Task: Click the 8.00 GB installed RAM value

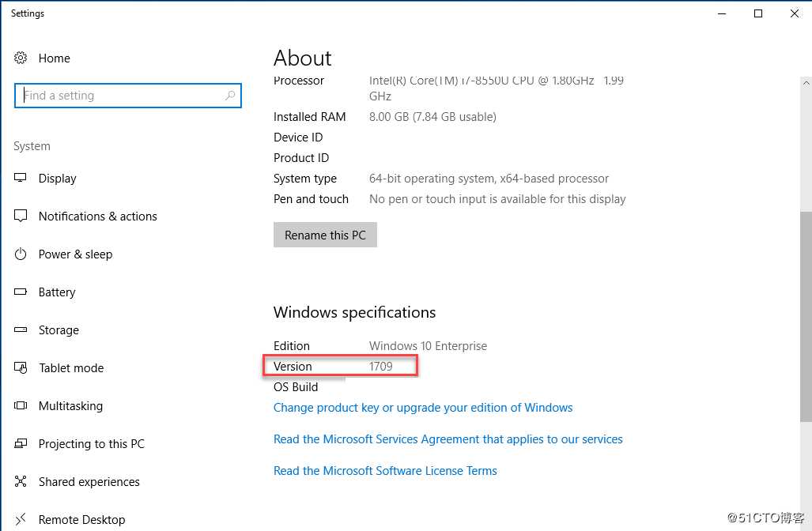Action: tap(432, 117)
